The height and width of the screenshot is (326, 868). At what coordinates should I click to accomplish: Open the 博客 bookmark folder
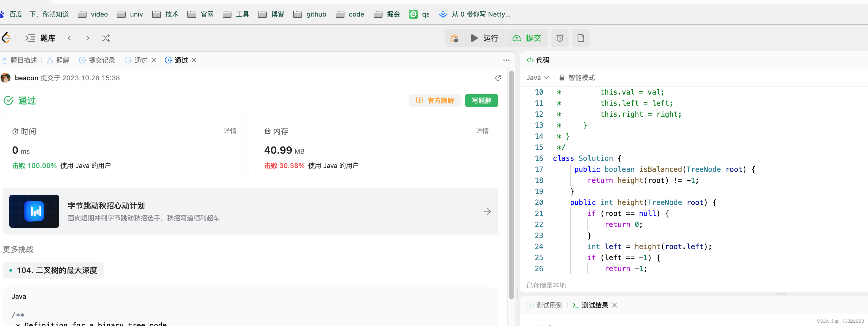[x=271, y=14]
